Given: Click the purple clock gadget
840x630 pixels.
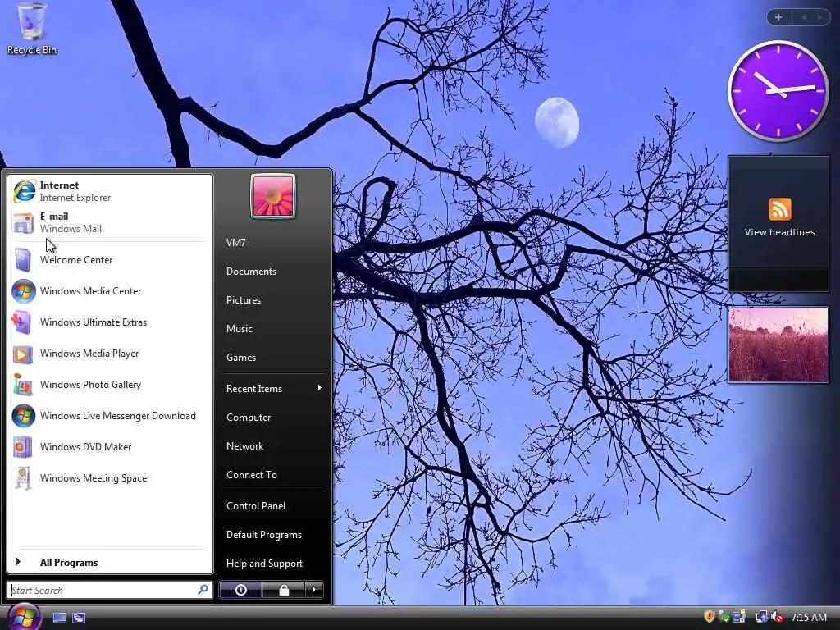Looking at the screenshot, I should click(x=778, y=91).
